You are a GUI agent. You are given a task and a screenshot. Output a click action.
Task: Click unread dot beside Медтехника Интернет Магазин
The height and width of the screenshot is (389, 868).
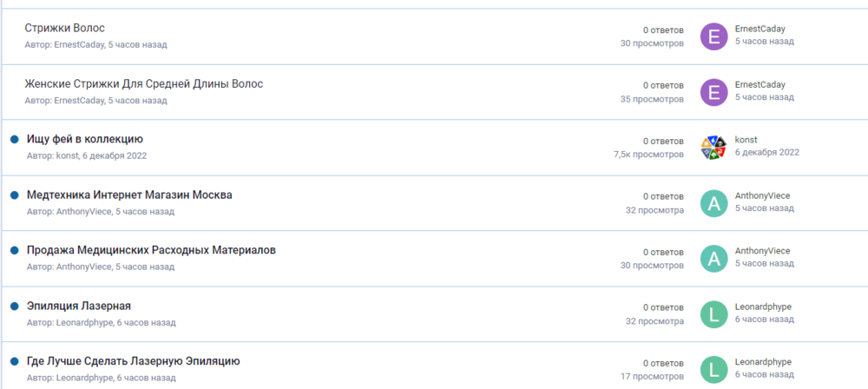(15, 194)
